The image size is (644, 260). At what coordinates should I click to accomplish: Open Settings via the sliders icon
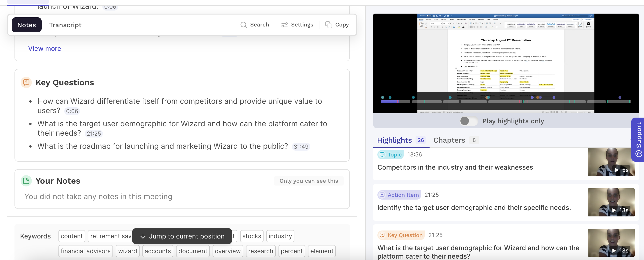[x=284, y=25]
